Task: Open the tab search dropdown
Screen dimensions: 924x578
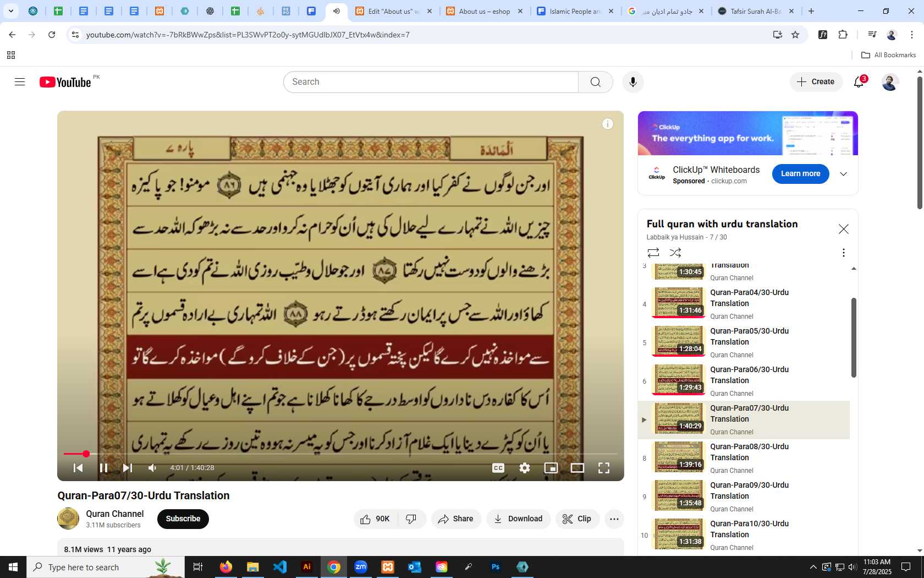Action: (11, 11)
